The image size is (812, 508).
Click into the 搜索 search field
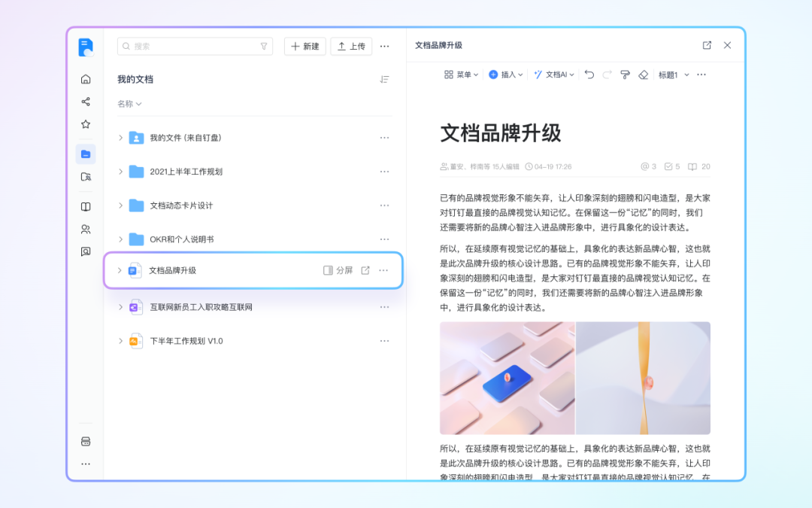click(192, 46)
